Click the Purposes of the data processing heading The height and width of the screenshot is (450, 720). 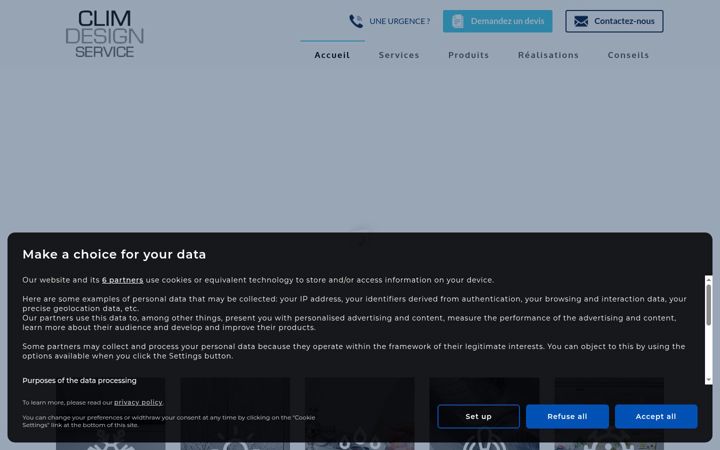[79, 381]
